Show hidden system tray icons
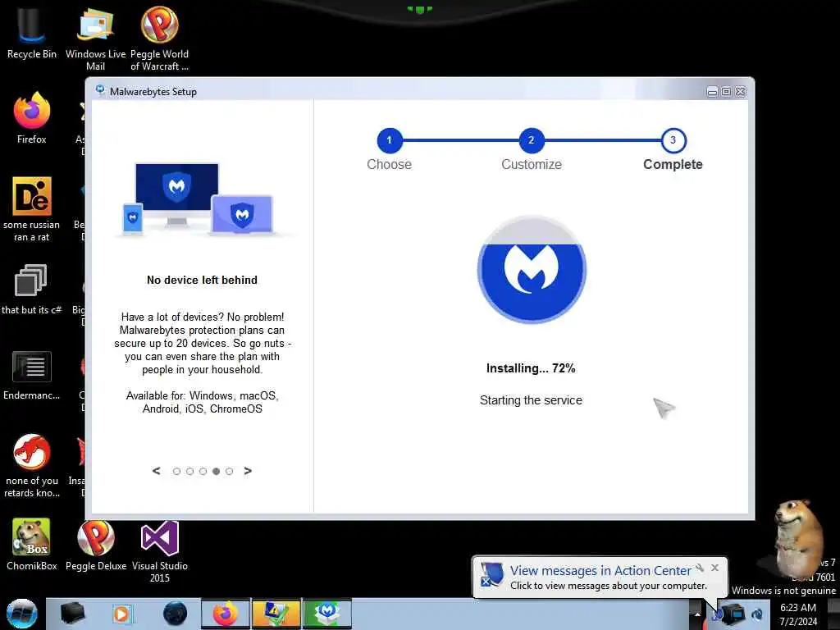This screenshot has width=840, height=630. [x=697, y=614]
